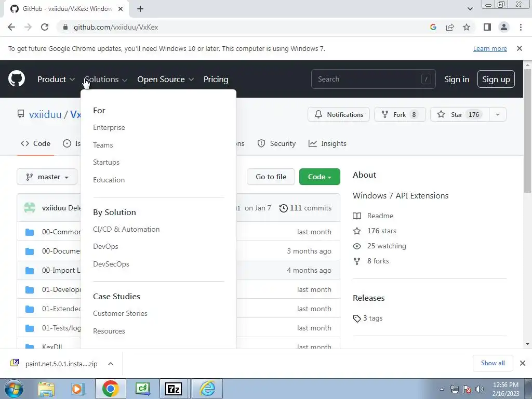Switch to the Code tab

pos(36,143)
